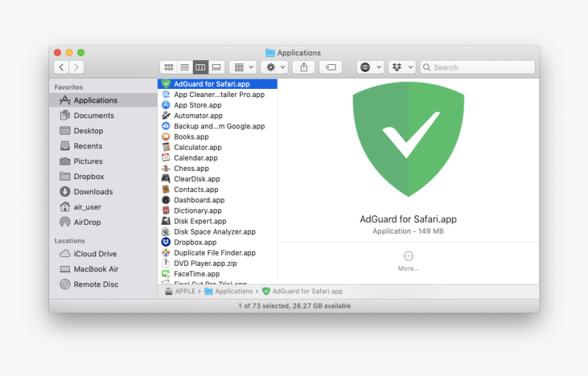The image size is (588, 376).
Task: Open the Dropbox toolbar menu
Action: [402, 67]
